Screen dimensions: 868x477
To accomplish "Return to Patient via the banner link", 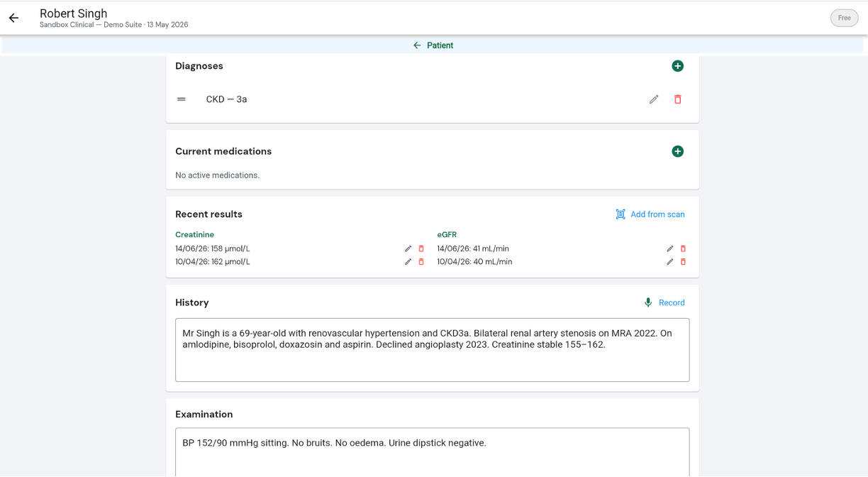I will click(x=433, y=45).
